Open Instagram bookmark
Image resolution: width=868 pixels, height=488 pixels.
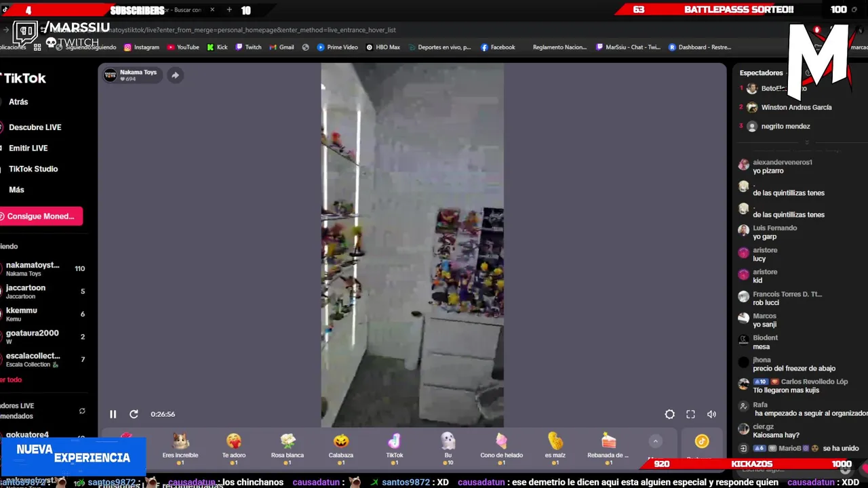click(142, 47)
